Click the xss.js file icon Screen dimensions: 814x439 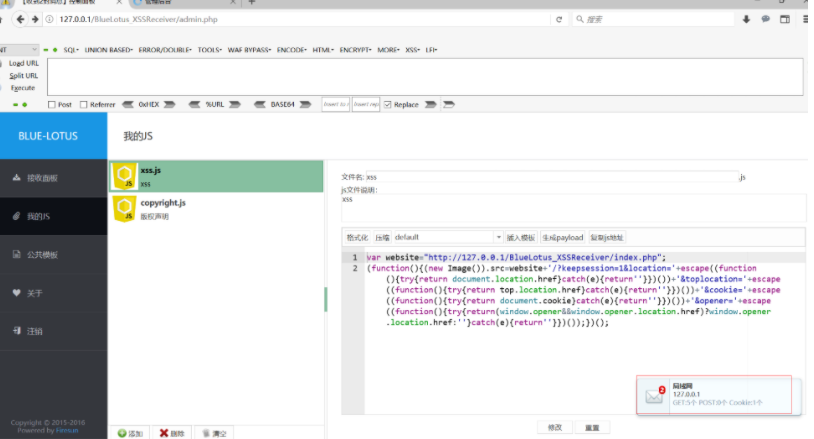tap(125, 176)
